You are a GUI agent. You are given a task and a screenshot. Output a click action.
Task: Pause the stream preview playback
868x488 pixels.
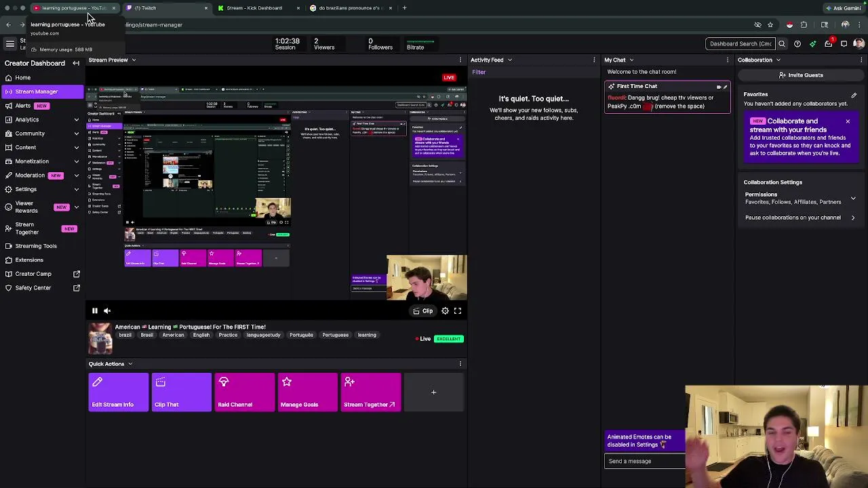(95, 310)
